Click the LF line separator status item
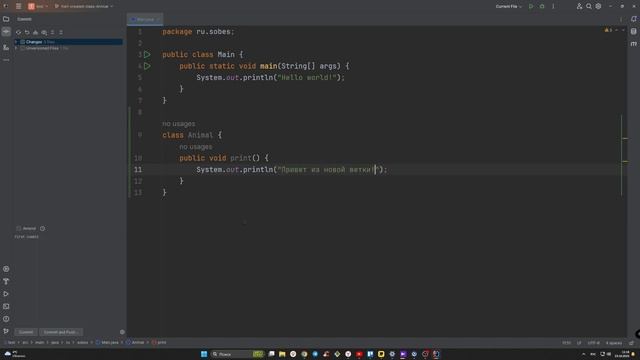Image resolution: width=640 pixels, height=360 pixels. click(579, 343)
